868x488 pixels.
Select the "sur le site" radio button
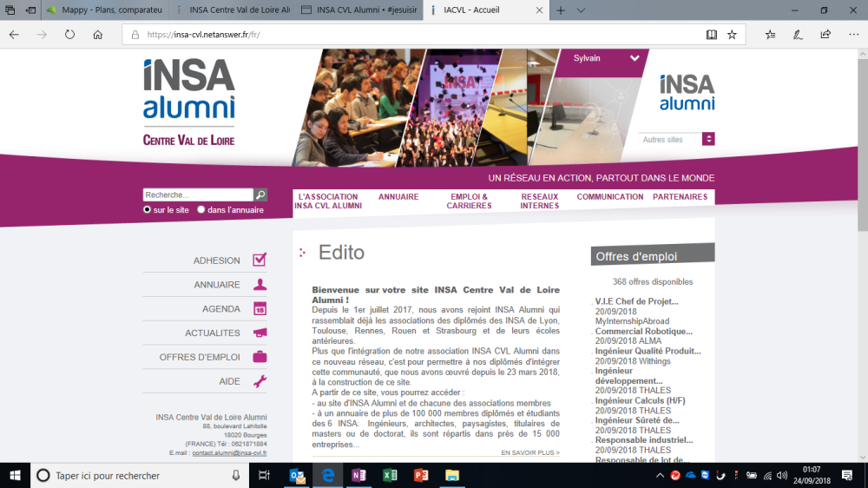click(148, 209)
